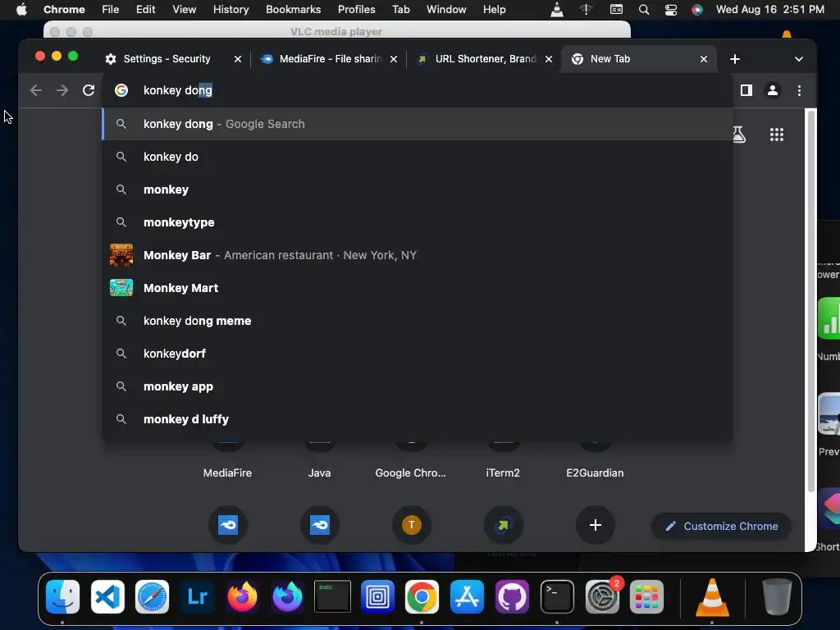This screenshot has width=840, height=630.
Task: Open the File menu
Action: click(111, 10)
